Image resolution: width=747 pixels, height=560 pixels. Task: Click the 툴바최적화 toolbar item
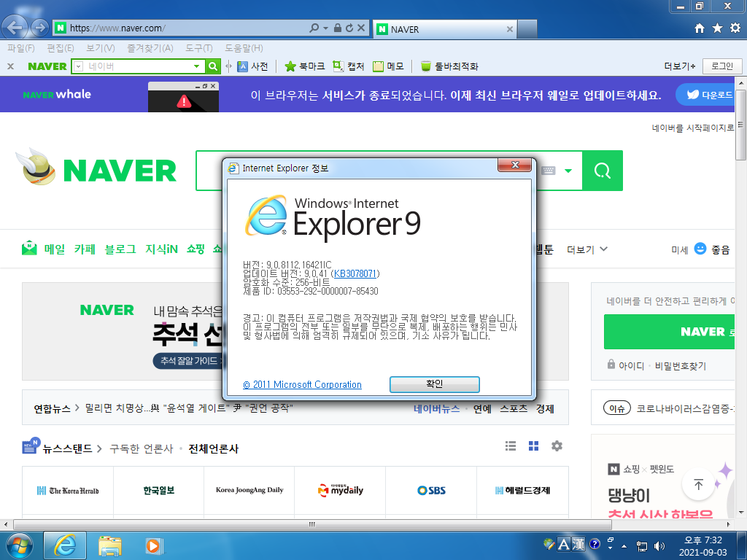[x=449, y=66]
